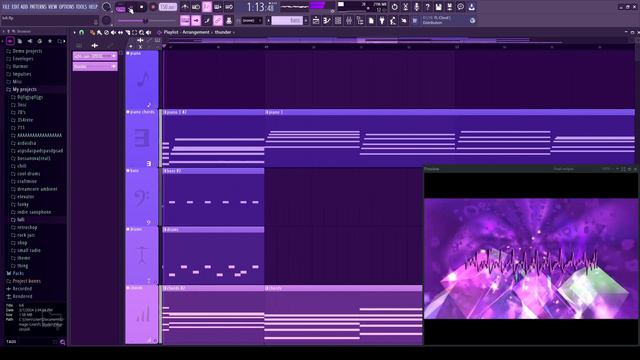The image size is (640, 360).
Task: Adjust the main pitch knob
Action: coord(106,20)
